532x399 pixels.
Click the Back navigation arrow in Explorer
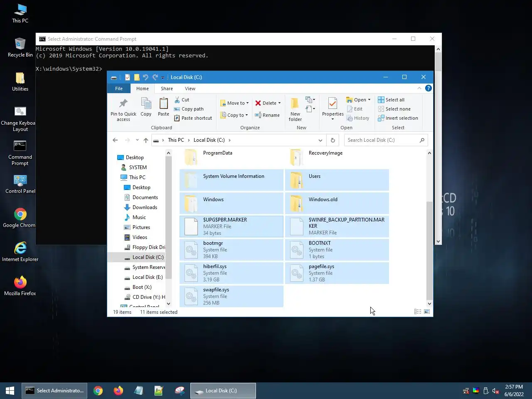pyautogui.click(x=115, y=140)
